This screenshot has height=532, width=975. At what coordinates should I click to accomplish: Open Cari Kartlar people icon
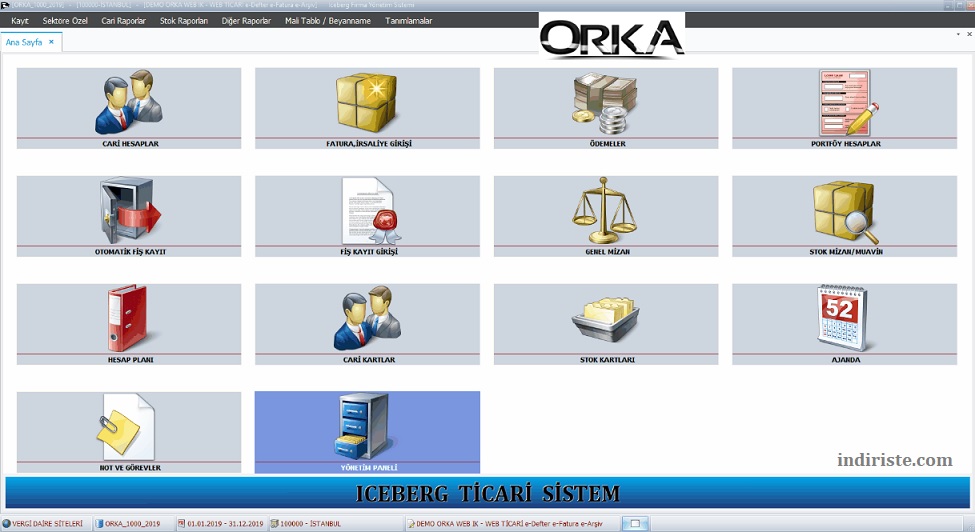pyautogui.click(x=367, y=318)
